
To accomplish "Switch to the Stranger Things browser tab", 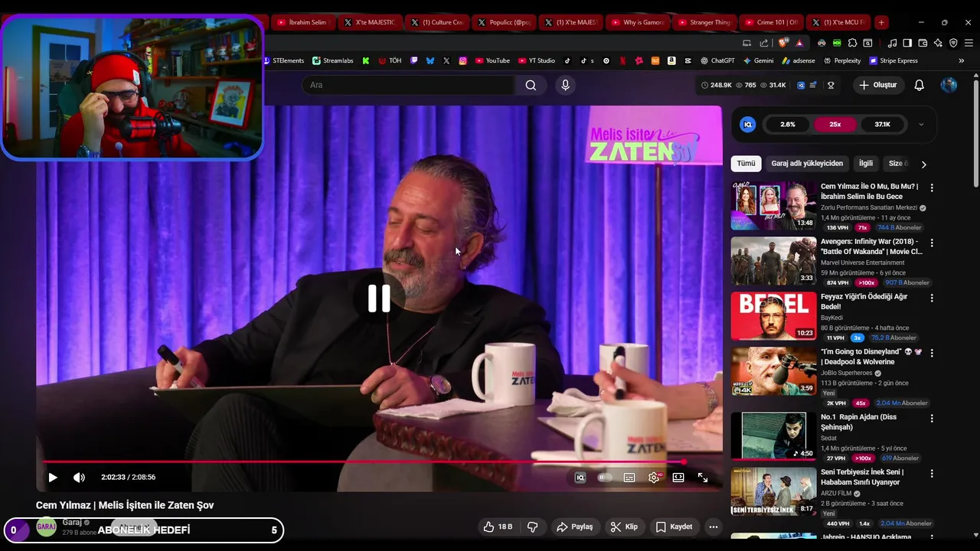I will (x=704, y=22).
